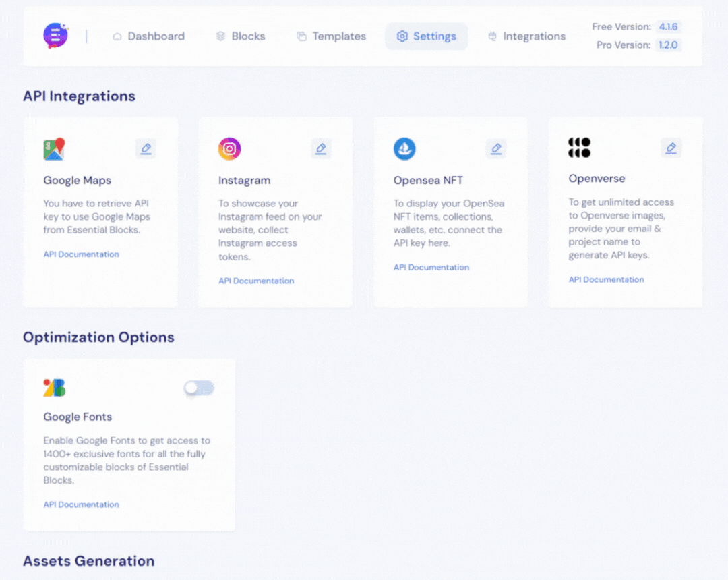Click the Free Version 4.1.6 badge

click(x=668, y=27)
